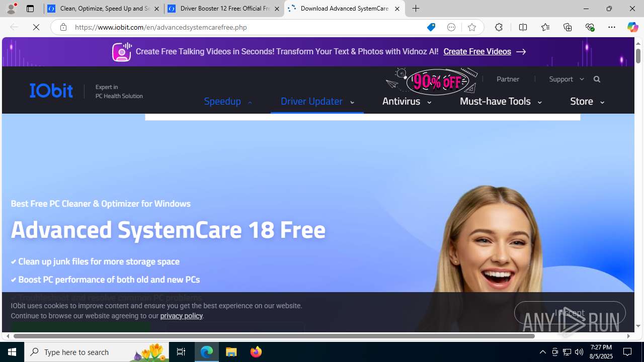Viewport: 644px width, 362px height.
Task: Expand the Antivirus menu
Action: click(407, 101)
